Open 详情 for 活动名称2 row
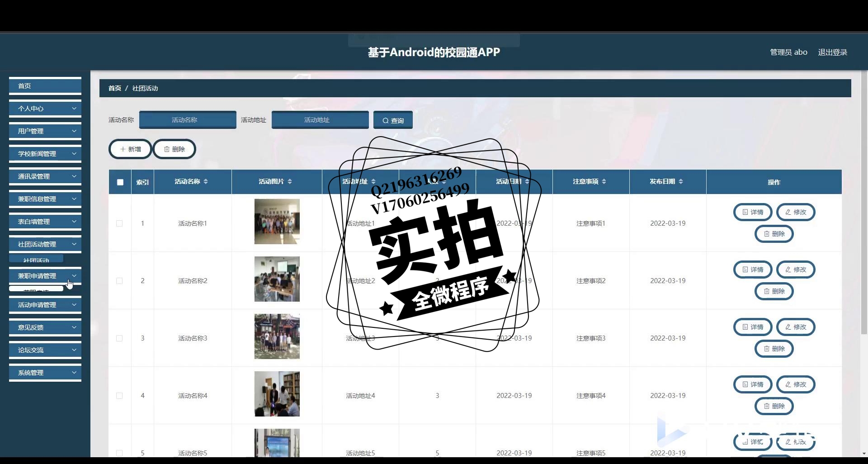 point(753,270)
